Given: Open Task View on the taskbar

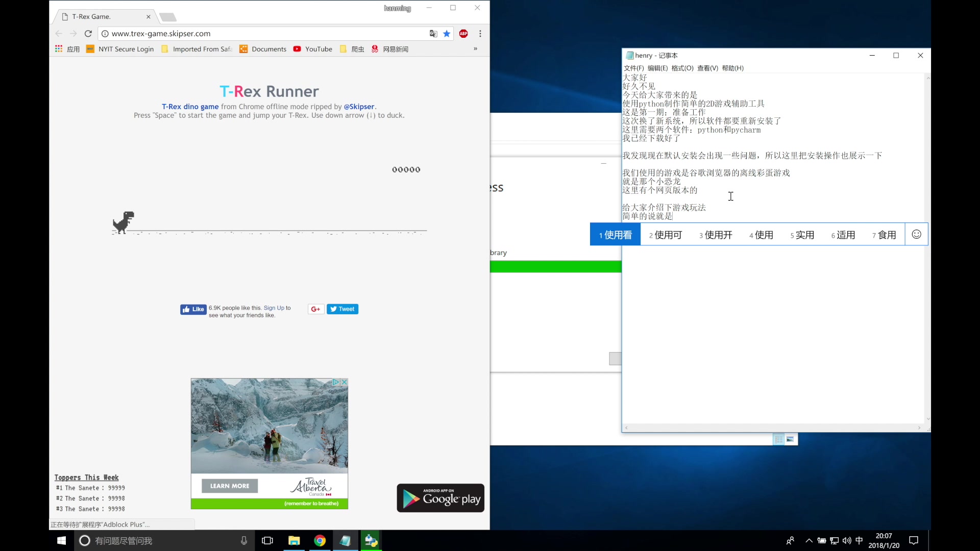Looking at the screenshot, I should (x=267, y=540).
